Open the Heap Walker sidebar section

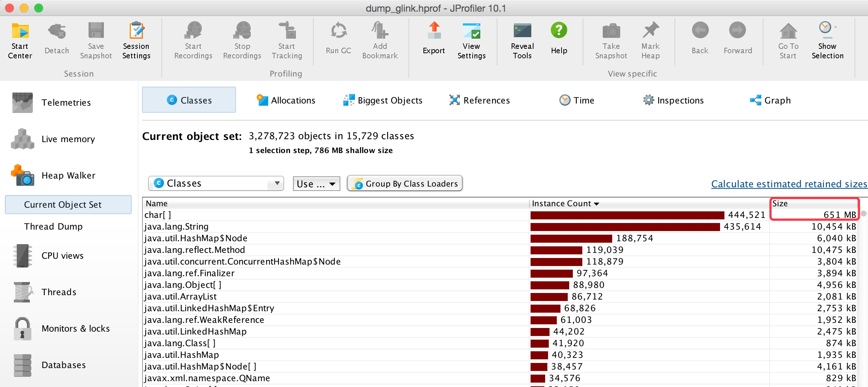[69, 176]
